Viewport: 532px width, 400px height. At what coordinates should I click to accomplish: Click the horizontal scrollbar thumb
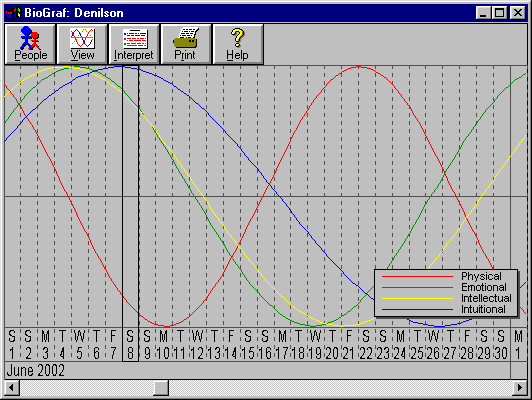pyautogui.click(x=161, y=388)
